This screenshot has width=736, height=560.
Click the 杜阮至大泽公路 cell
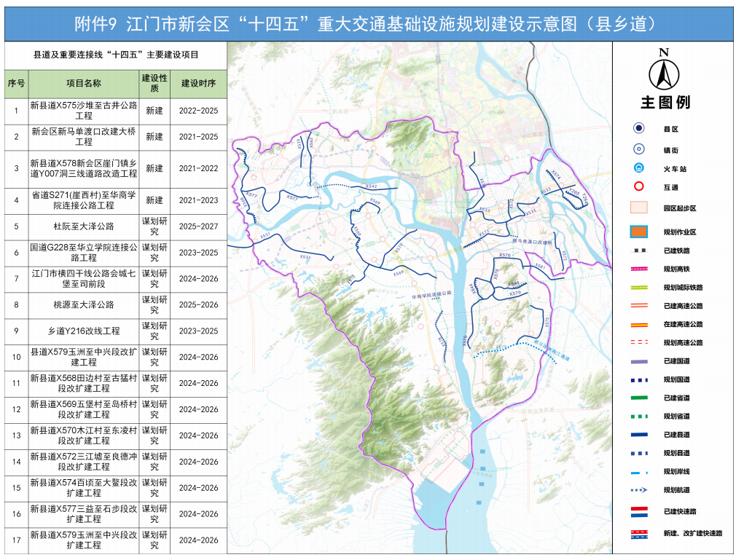[x=84, y=226]
